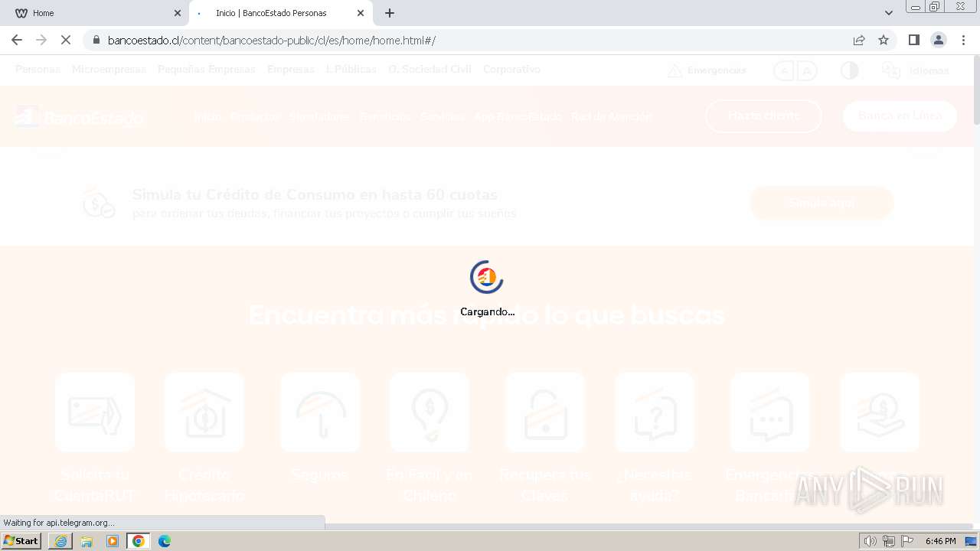Select the Empresas segment
Screen dimensions: 980x551
pos(291,70)
